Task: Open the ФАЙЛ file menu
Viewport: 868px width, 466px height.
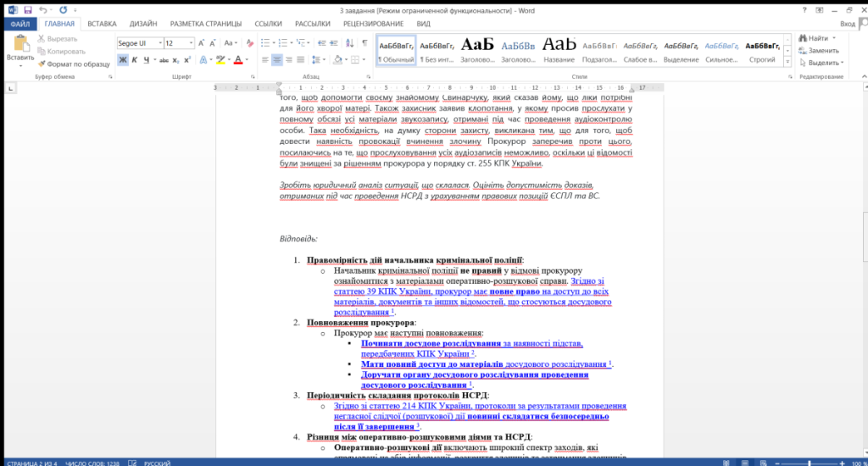Action: (20, 24)
